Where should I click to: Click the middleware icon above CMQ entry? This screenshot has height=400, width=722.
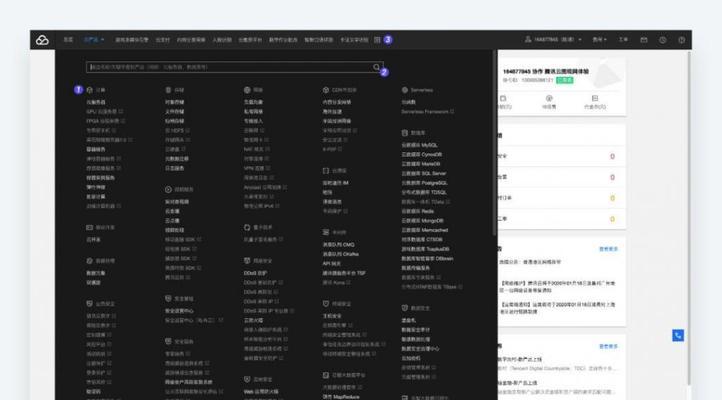click(326, 232)
